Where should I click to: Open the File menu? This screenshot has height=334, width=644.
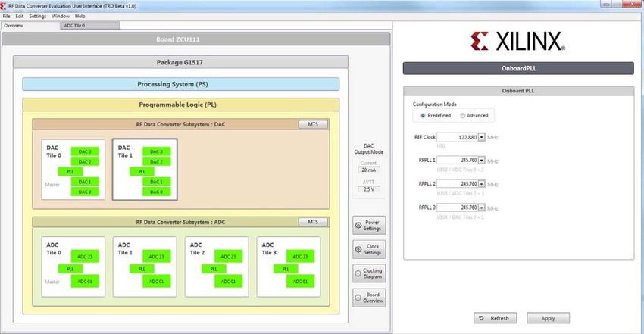pos(7,17)
